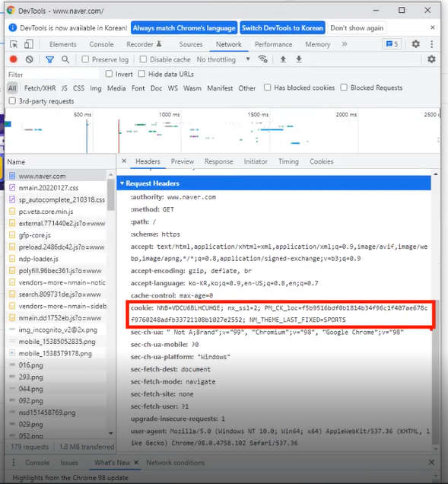
Task: Switch to the Sources tab
Action: [191, 44]
